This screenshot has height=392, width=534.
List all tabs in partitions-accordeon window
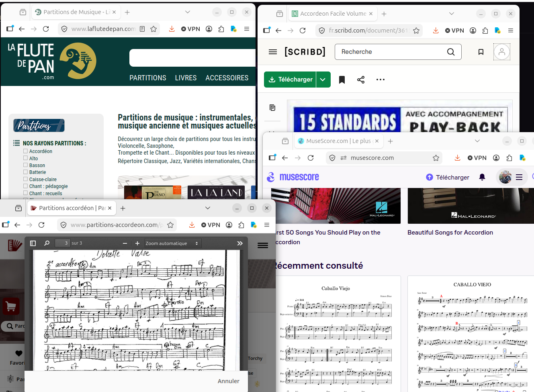tap(207, 208)
